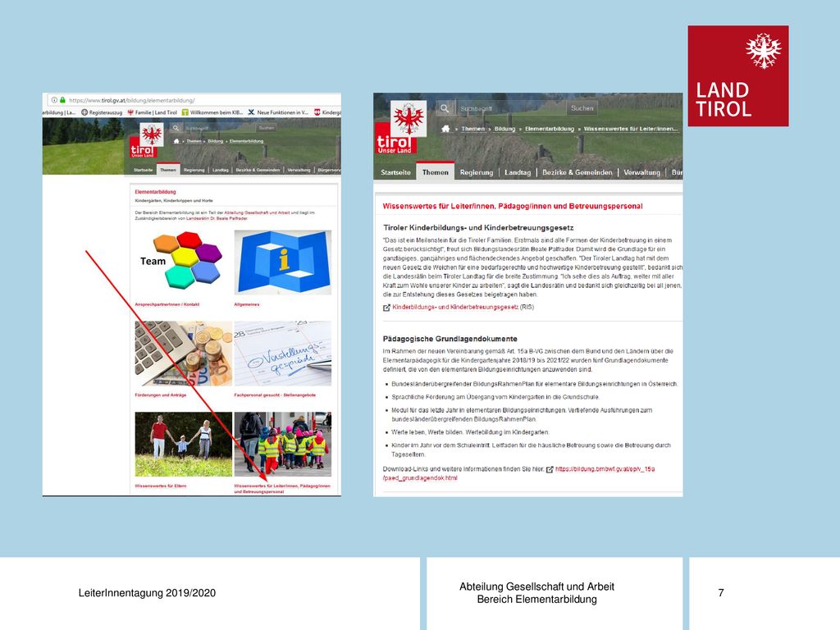Open the Wissenswertes für Eltern link

161,486
